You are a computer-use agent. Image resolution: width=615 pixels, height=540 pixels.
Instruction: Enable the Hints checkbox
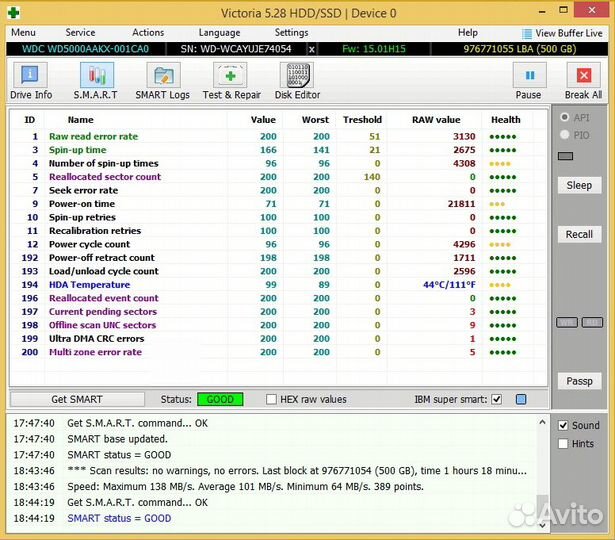(x=563, y=444)
